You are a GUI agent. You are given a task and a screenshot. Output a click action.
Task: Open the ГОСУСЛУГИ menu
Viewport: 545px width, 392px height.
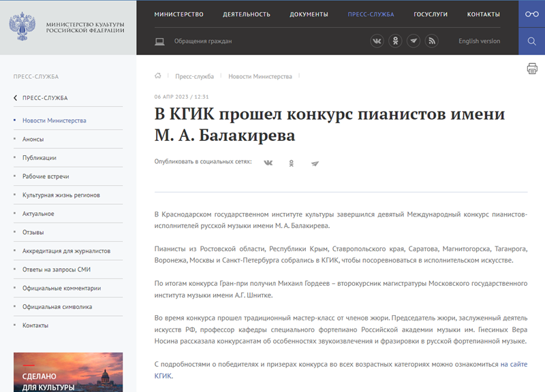click(x=431, y=14)
